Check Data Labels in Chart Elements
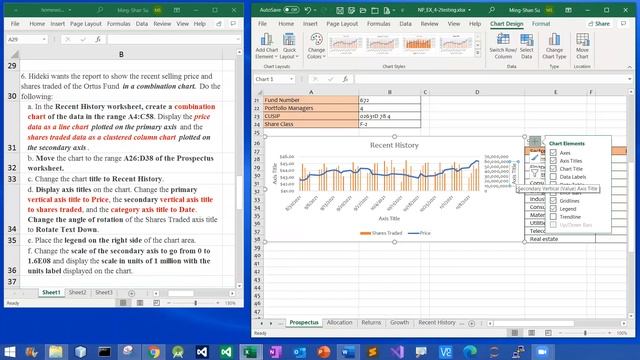This screenshot has height=360, width=640. (x=553, y=177)
